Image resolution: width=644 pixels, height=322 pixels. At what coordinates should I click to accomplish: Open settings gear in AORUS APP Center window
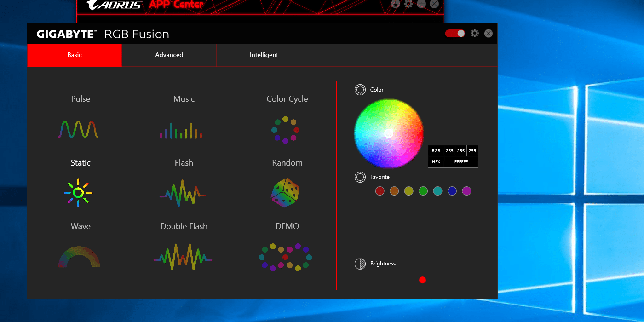point(408,4)
